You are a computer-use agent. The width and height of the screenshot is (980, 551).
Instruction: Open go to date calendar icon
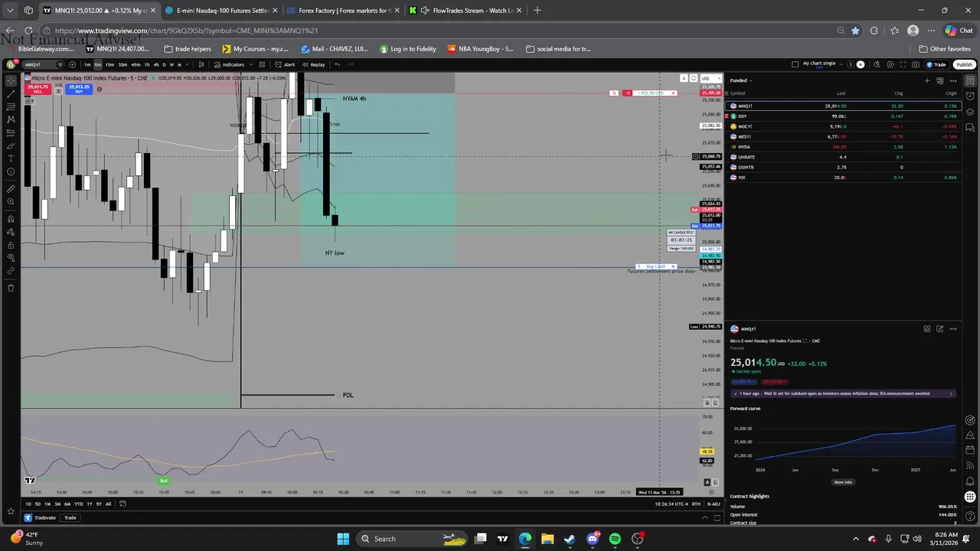[122, 504]
